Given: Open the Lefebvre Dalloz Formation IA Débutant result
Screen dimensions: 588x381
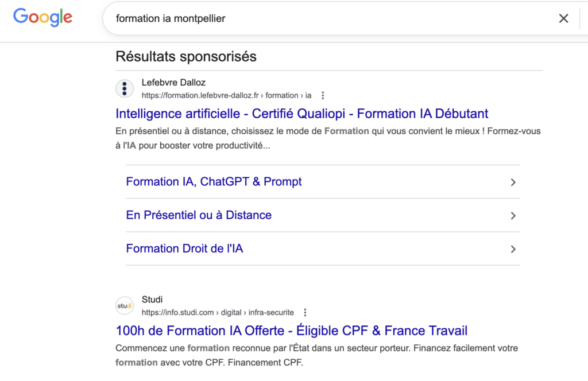Looking at the screenshot, I should (301, 114).
